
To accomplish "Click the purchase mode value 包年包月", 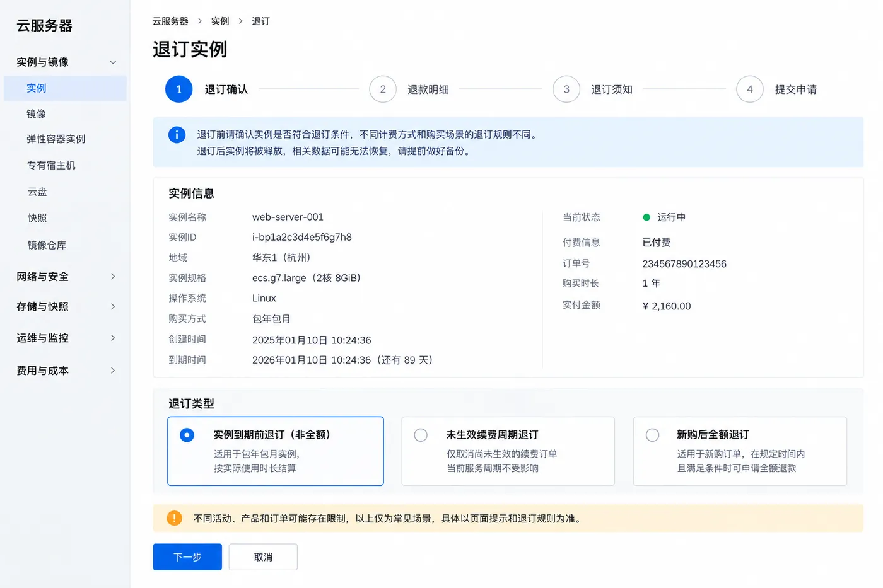I will click(271, 319).
